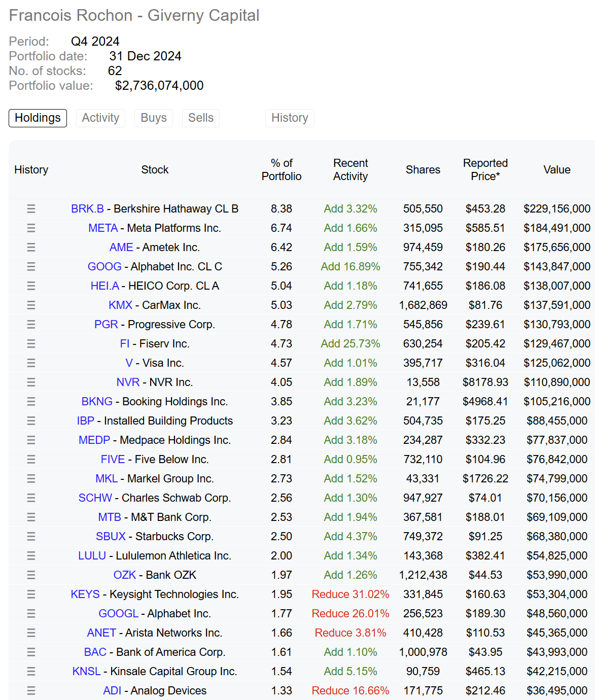596x700 pixels.
Task: Click the $8178.93 reported price for NVR
Action: (485, 382)
